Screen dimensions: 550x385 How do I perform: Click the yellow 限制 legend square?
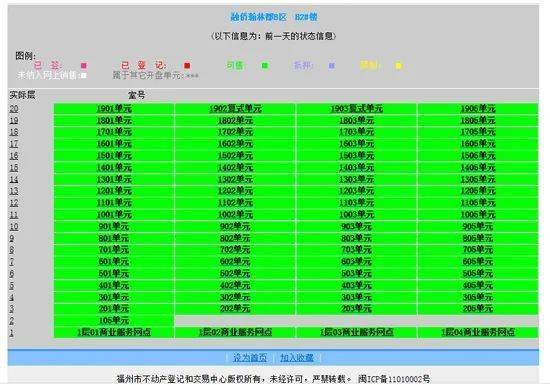(398, 66)
